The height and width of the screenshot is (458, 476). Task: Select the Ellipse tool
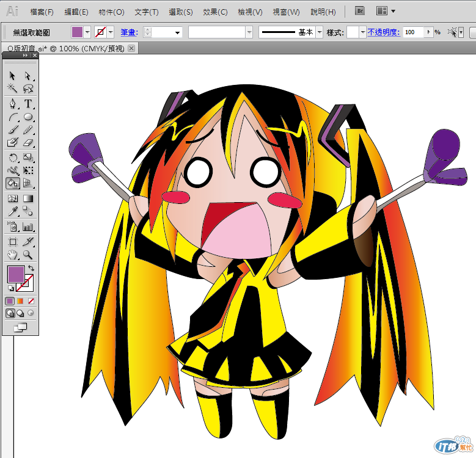pyautogui.click(x=28, y=117)
